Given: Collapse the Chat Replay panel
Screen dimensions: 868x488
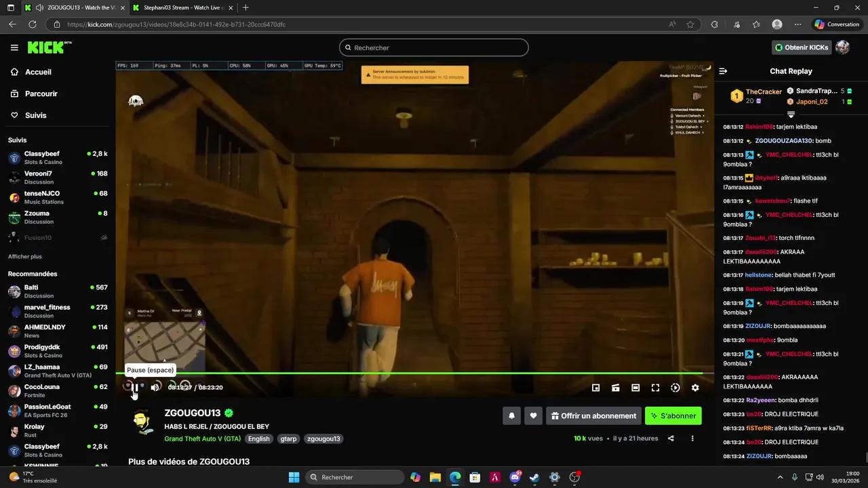Looking at the screenshot, I should coord(723,71).
